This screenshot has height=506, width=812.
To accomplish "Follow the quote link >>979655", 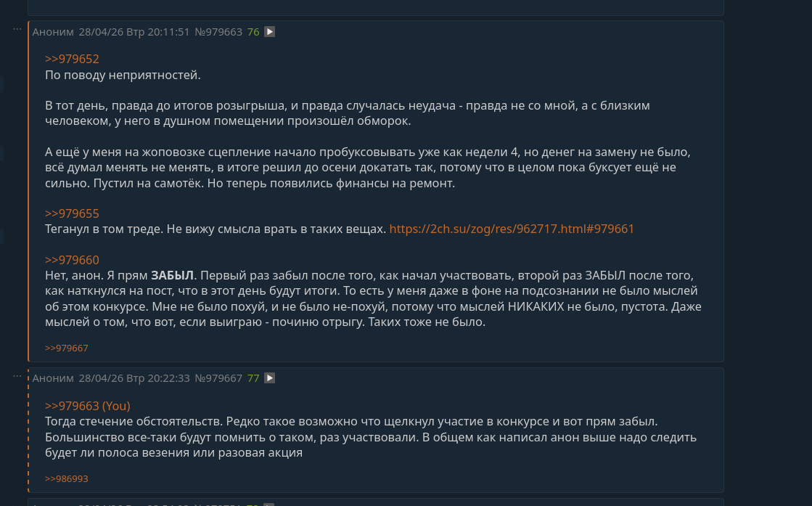I will 72,213.
